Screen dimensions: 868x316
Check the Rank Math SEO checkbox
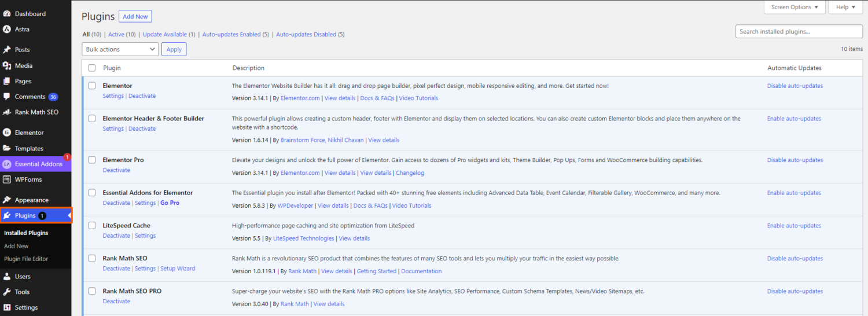(x=92, y=258)
